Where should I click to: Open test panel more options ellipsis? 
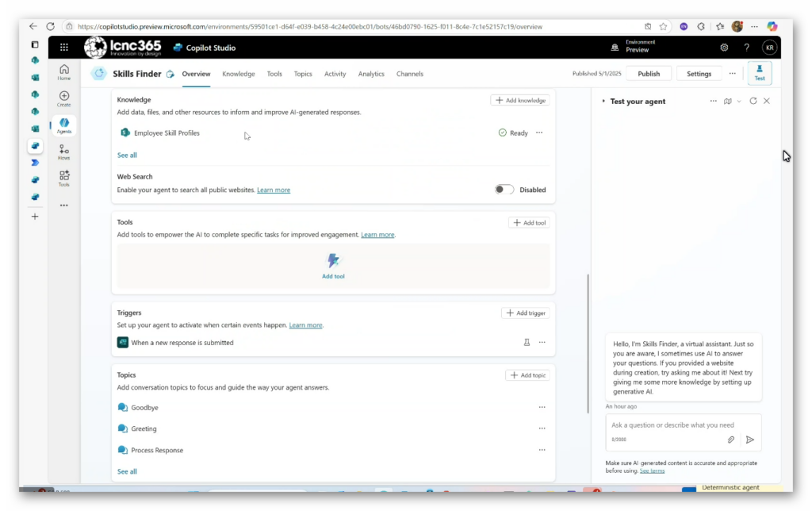(713, 101)
